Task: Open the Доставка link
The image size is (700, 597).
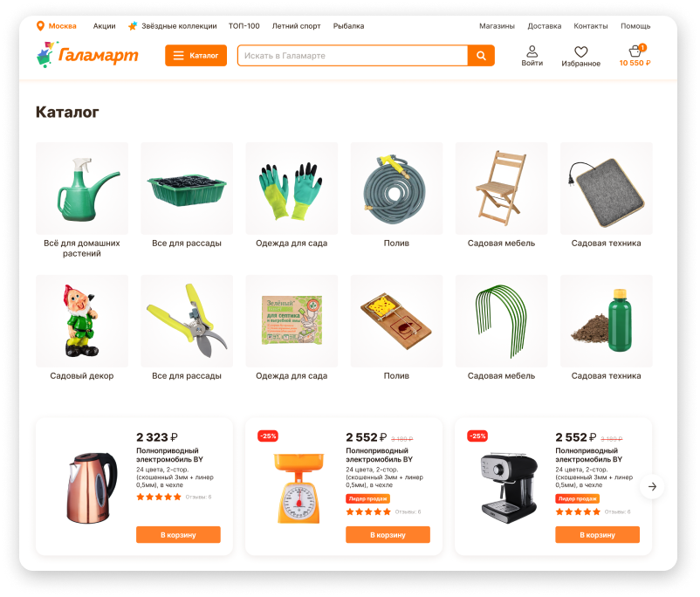Action: [x=544, y=26]
